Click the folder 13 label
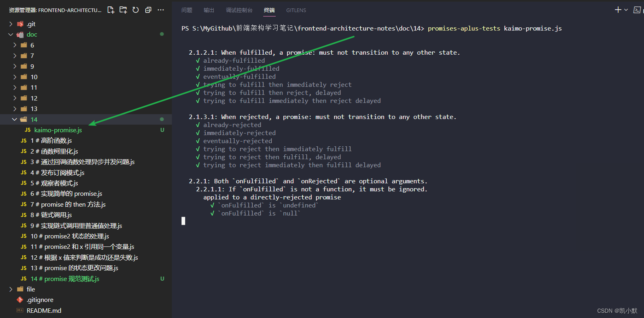The height and width of the screenshot is (318, 644). coord(34,109)
